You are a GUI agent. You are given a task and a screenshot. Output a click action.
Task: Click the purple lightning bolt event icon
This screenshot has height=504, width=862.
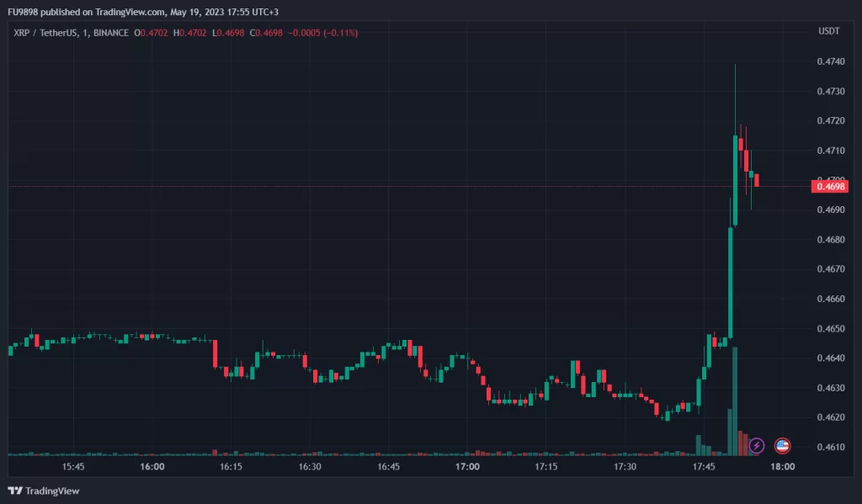tap(756, 445)
